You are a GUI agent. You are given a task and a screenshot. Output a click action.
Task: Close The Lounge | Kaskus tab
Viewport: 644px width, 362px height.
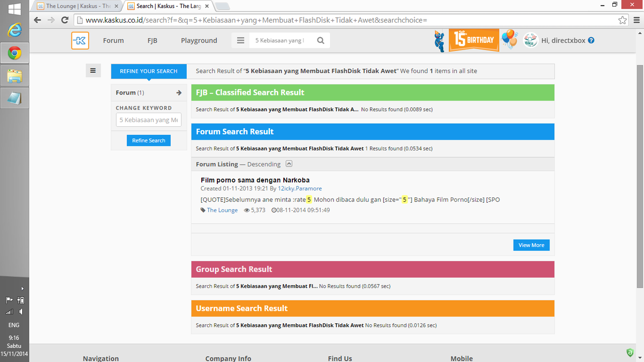click(117, 6)
